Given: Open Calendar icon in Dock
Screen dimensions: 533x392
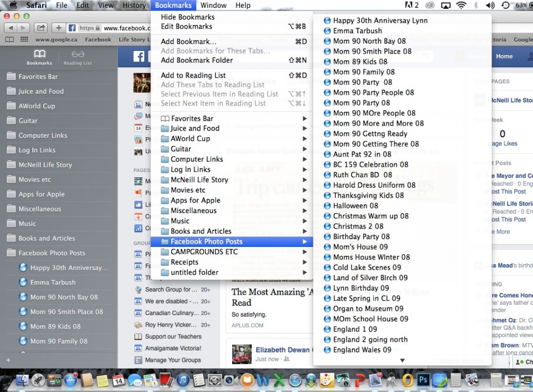Looking at the screenshot, I should pos(119,381).
